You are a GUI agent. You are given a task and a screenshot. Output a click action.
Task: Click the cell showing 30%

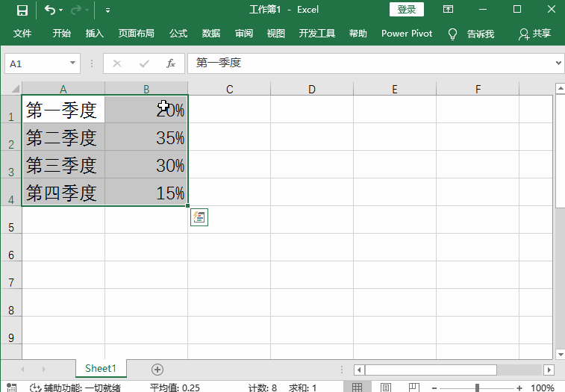[x=146, y=164]
